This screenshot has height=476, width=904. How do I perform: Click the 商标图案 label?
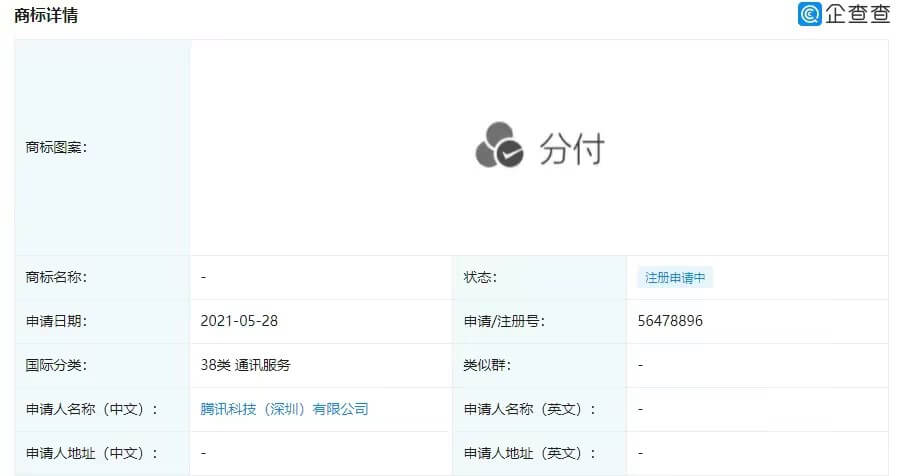pyautogui.click(x=56, y=148)
